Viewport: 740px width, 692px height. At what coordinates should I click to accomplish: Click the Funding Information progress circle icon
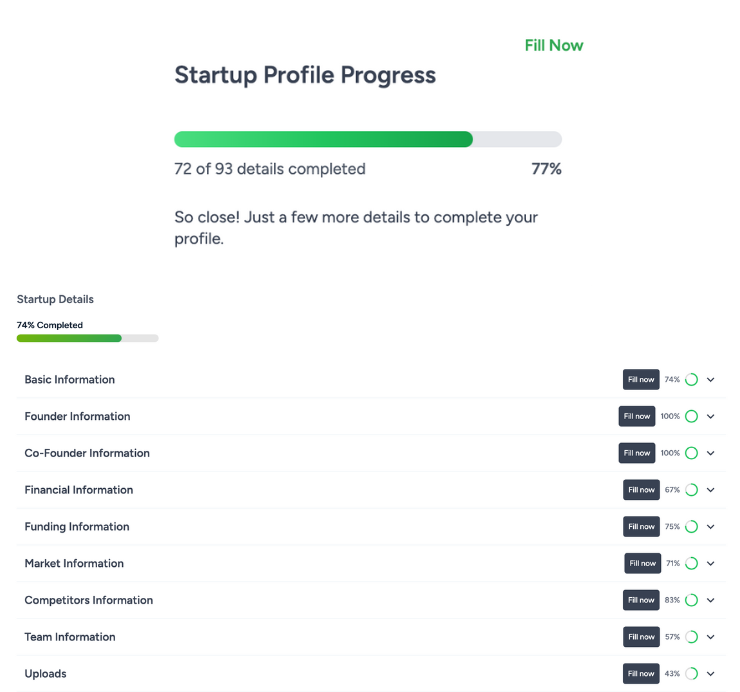click(691, 527)
